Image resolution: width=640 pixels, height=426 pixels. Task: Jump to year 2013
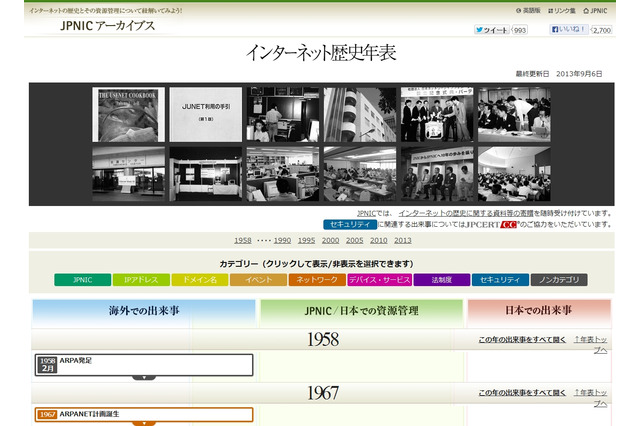(402, 240)
